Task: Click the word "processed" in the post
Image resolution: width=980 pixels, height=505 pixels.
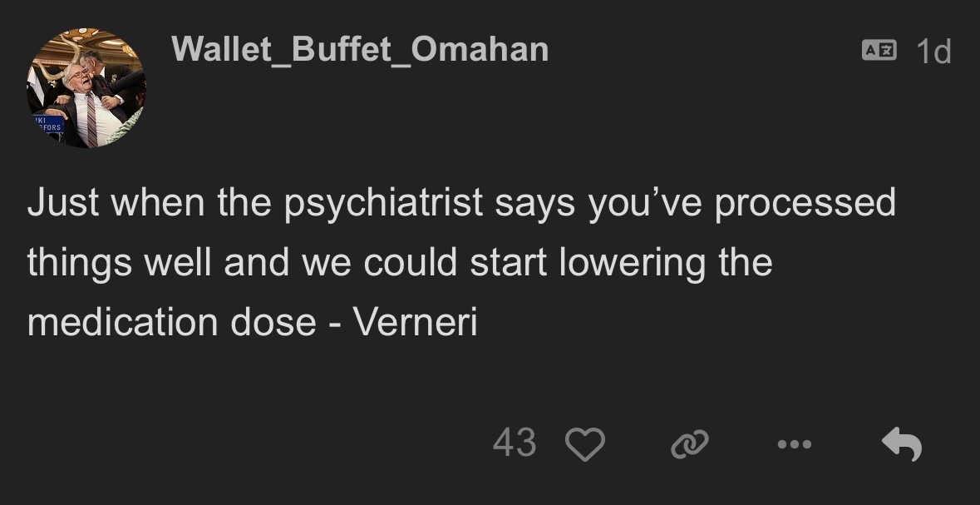Action: click(805, 205)
